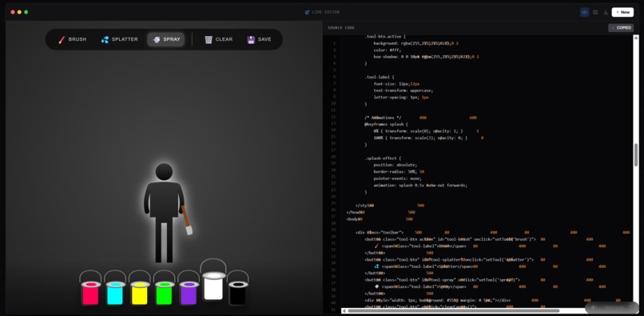Create a new project with the New button
The height and width of the screenshot is (316, 644).
pyautogui.click(x=622, y=12)
